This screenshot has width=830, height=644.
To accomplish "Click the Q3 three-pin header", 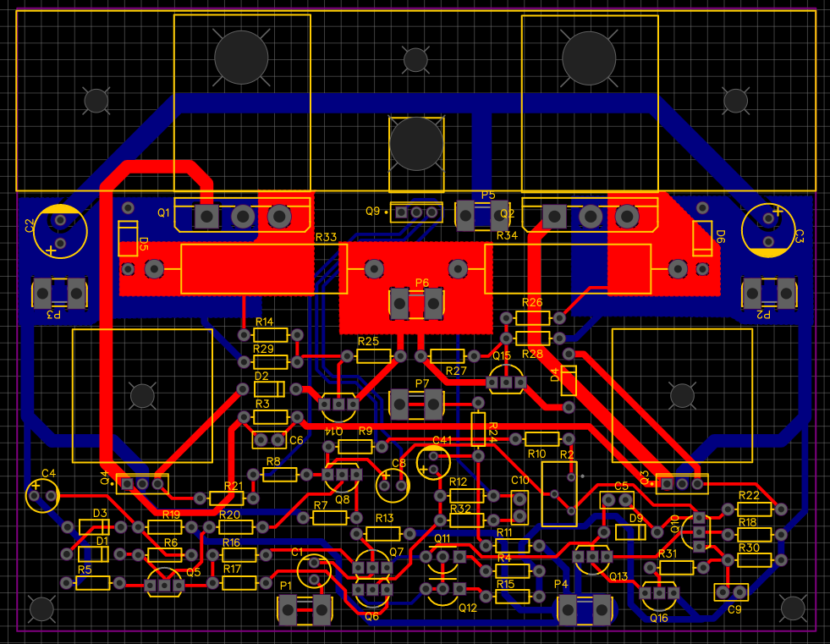I will click(682, 483).
